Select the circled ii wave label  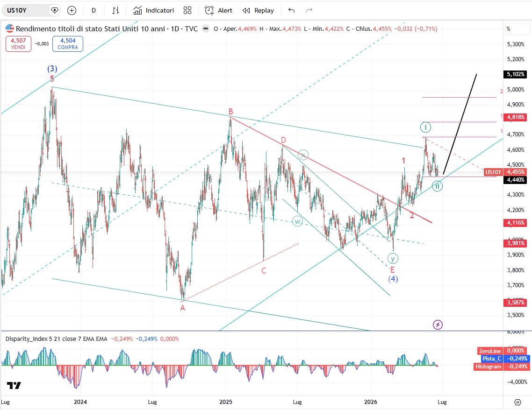tap(438, 186)
